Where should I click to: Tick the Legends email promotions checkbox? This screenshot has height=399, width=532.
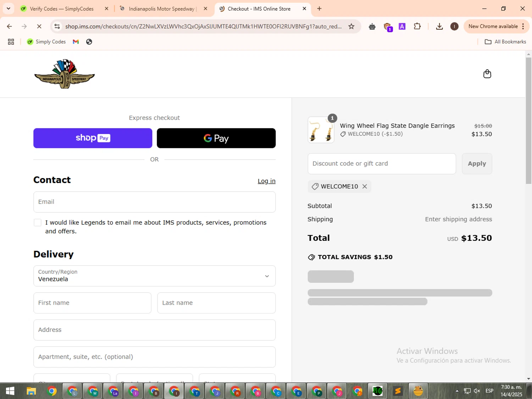pos(38,223)
